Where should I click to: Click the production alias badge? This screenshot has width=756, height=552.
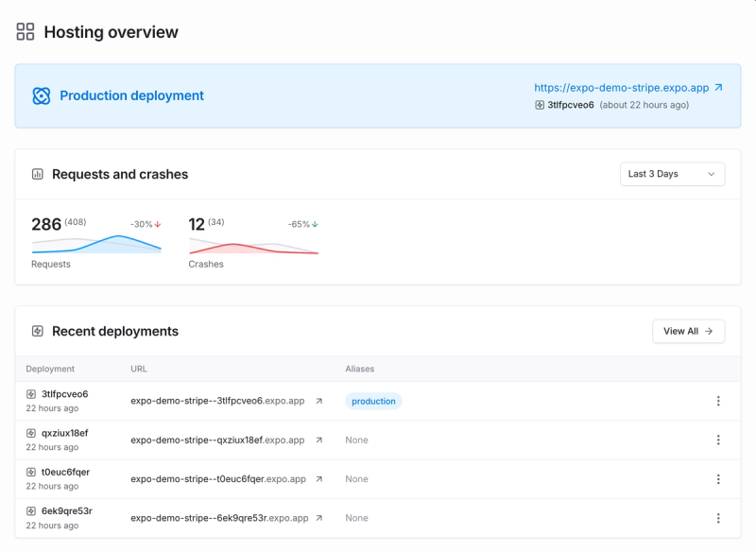click(x=372, y=401)
